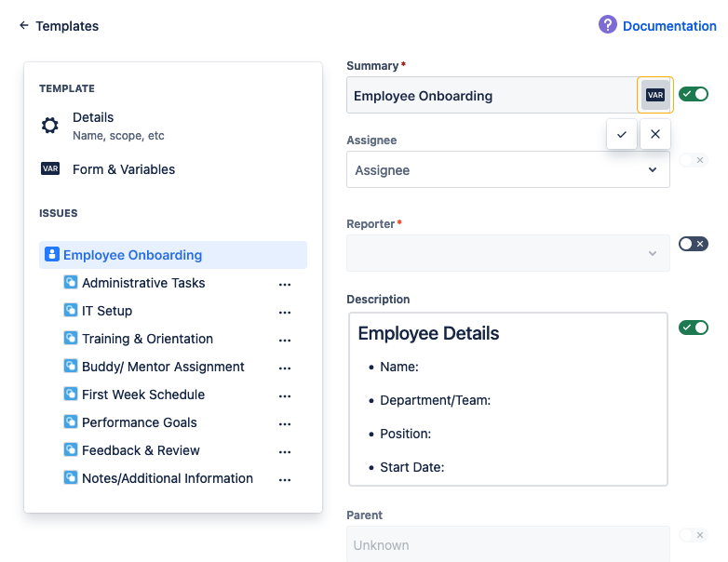The width and height of the screenshot is (728, 562).
Task: Open more options menu for IT Setup
Action: click(x=285, y=312)
